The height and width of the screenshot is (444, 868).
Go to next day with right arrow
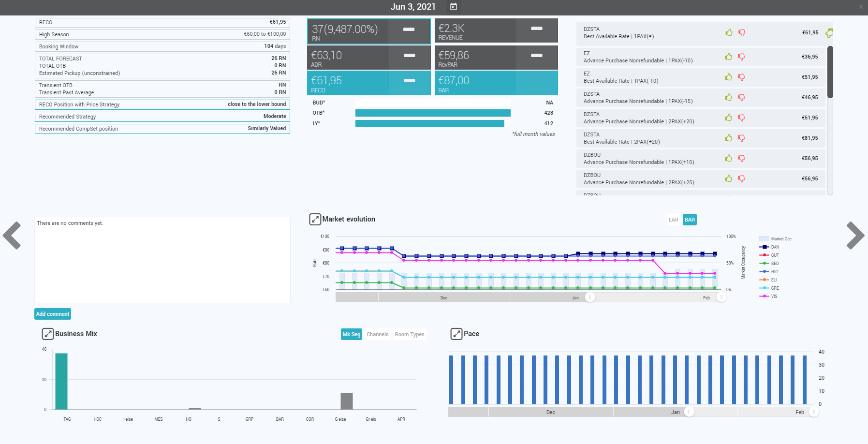point(855,236)
